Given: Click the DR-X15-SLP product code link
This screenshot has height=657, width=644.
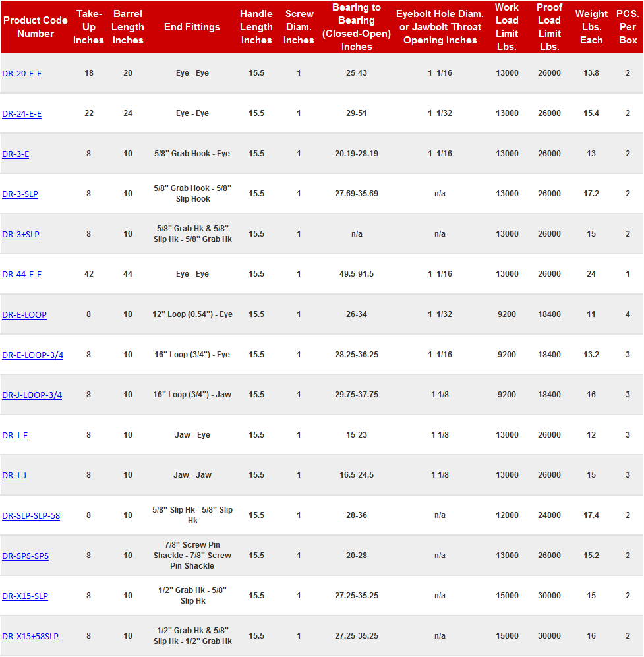Looking at the screenshot, I should pos(25,596).
